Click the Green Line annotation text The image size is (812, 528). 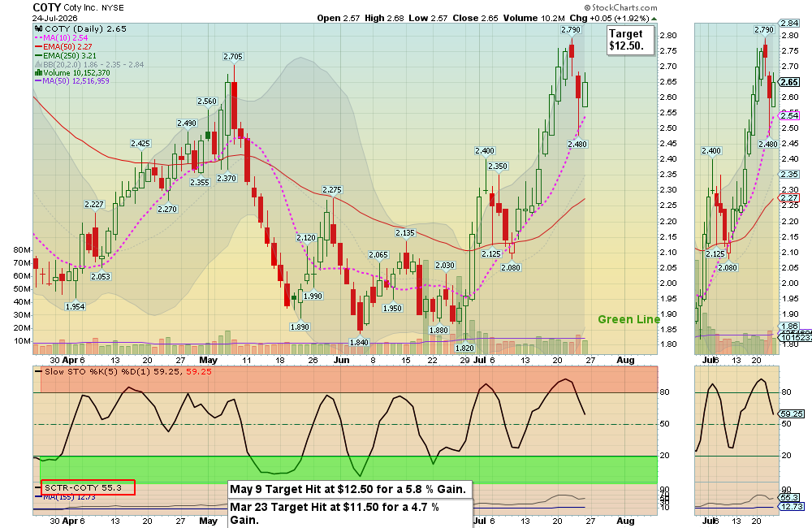coord(628,320)
